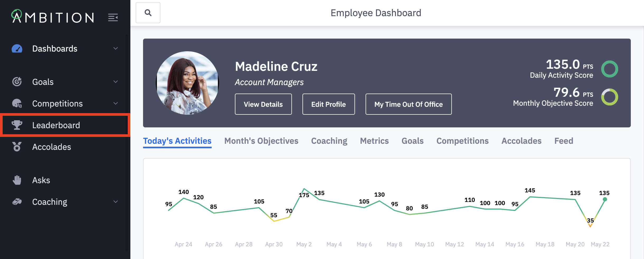Click the Asks raised hand icon
Image resolution: width=644 pixels, height=259 pixels.
pyautogui.click(x=17, y=180)
